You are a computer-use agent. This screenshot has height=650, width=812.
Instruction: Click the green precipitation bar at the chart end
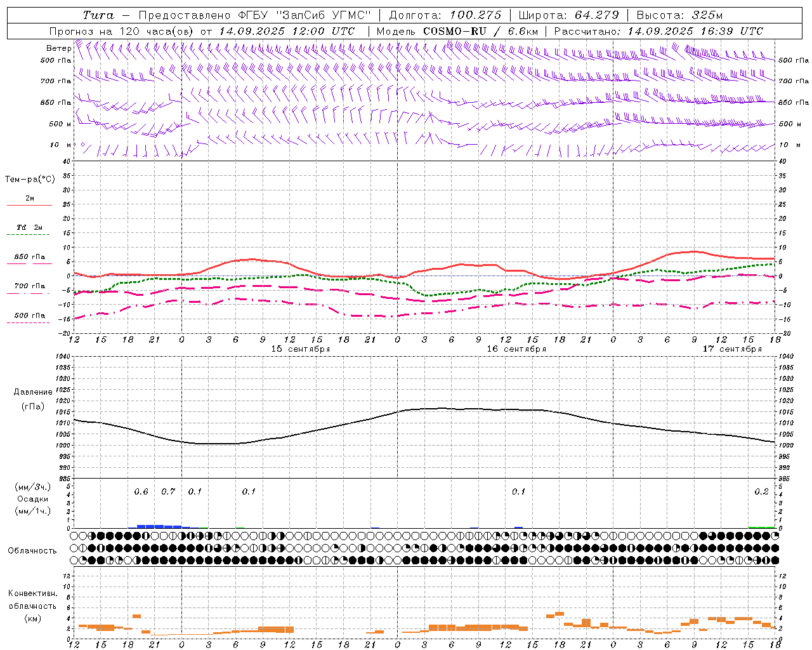pyautogui.click(x=761, y=527)
